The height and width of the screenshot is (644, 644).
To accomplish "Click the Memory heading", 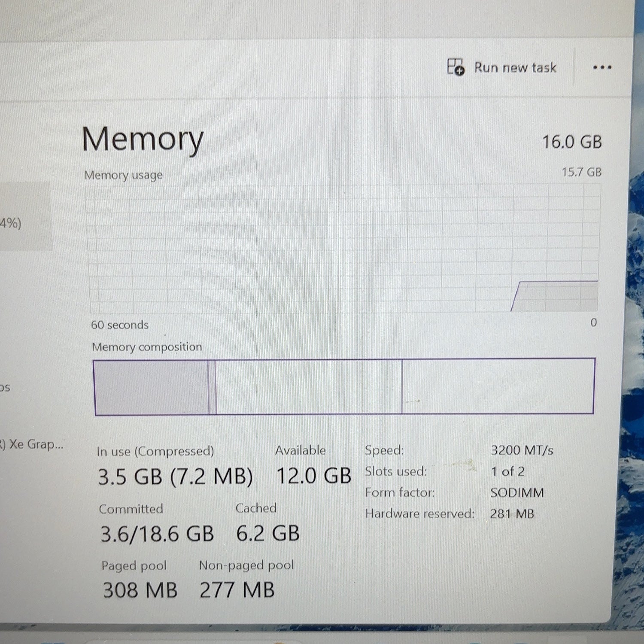I will click(143, 140).
